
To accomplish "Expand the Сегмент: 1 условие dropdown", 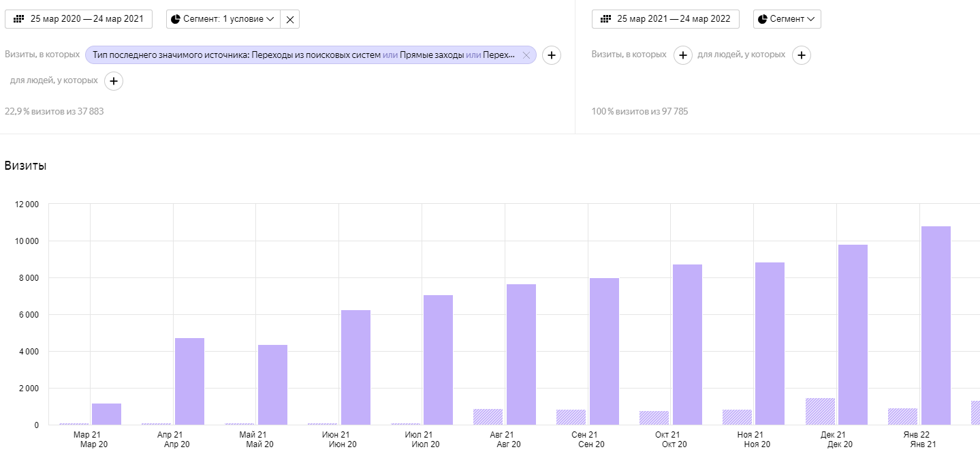I will coord(223,19).
